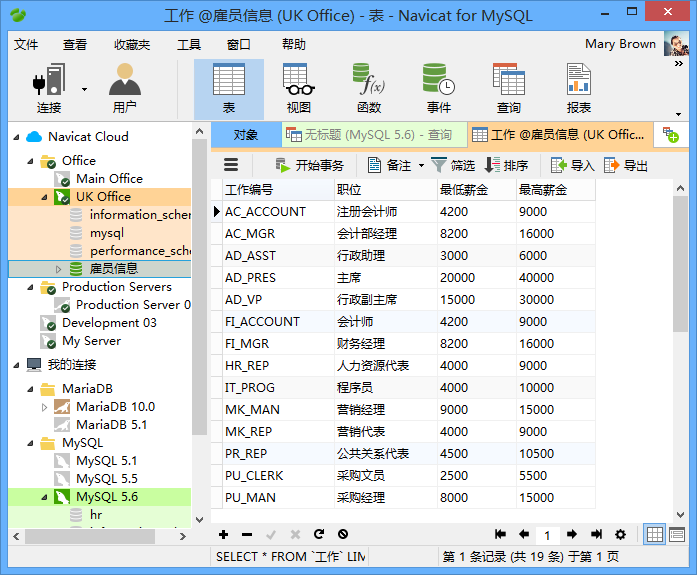Image resolution: width=697 pixels, height=575 pixels.
Task: Open the 窗口 (Window) menu
Action: pyautogui.click(x=239, y=44)
